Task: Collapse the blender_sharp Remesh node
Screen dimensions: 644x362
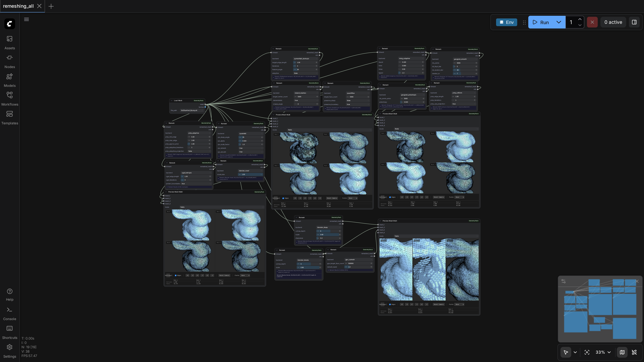Action: pyautogui.click(x=297, y=218)
